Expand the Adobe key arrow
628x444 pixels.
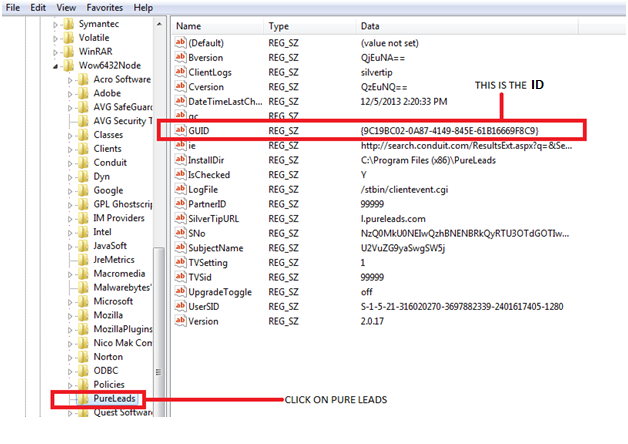click(x=69, y=93)
